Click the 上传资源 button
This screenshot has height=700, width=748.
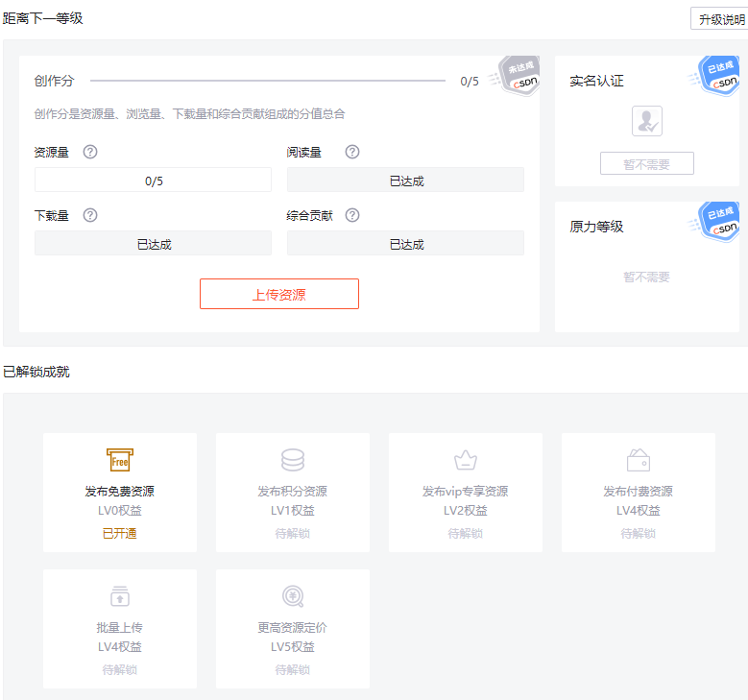click(x=279, y=294)
